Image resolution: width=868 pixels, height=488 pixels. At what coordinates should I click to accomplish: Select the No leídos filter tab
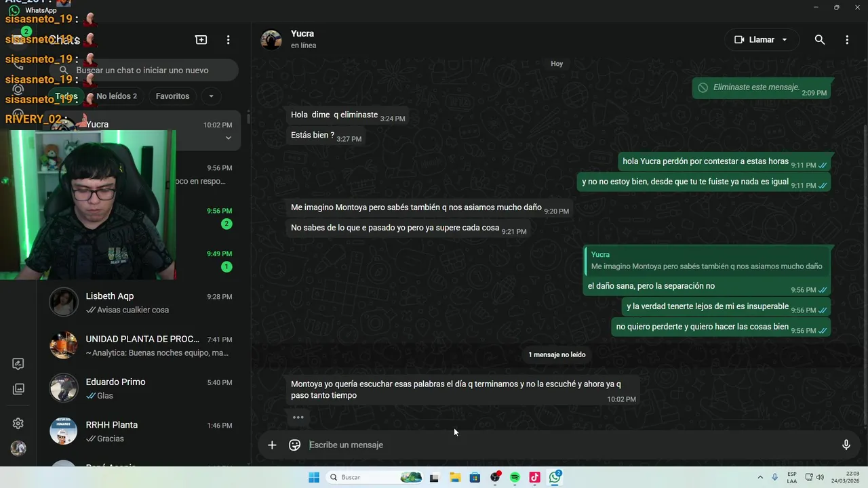(x=116, y=96)
